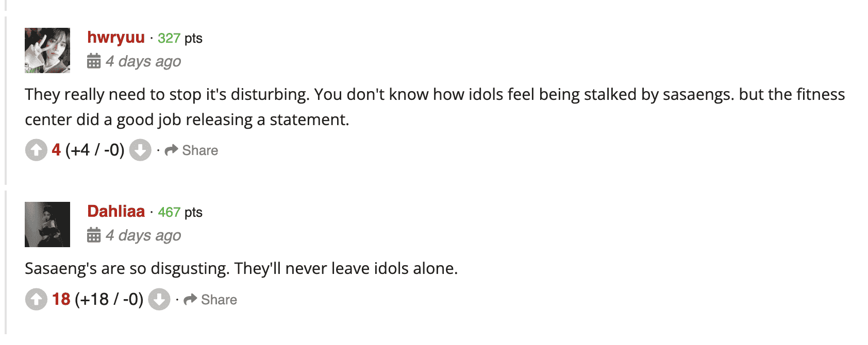Open Dahliaa's profile
This screenshot has width=868, height=345.
pyautogui.click(x=115, y=211)
